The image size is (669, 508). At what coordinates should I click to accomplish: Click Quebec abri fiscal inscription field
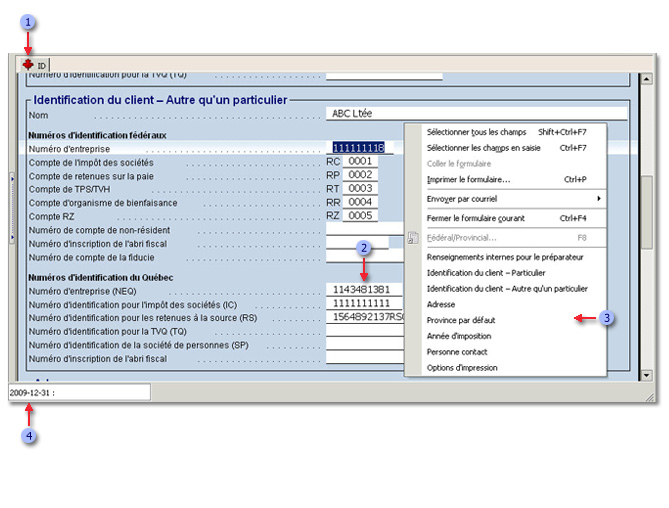pyautogui.click(x=365, y=358)
